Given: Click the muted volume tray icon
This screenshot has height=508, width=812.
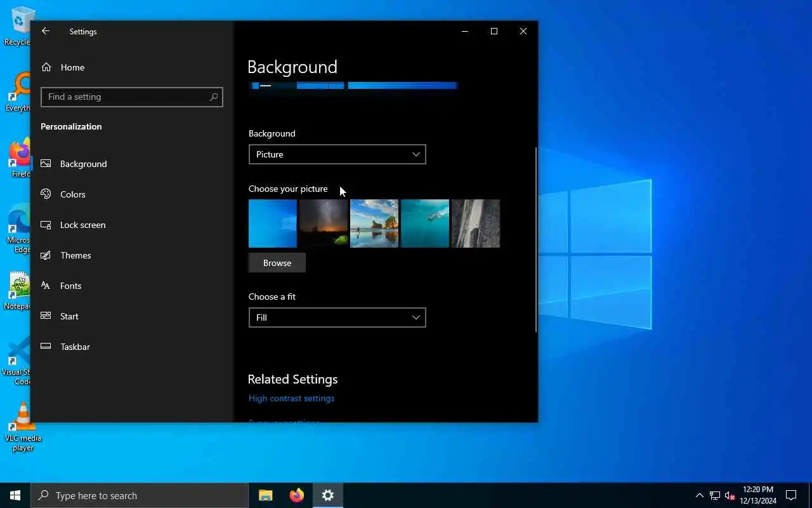Looking at the screenshot, I should tap(730, 495).
